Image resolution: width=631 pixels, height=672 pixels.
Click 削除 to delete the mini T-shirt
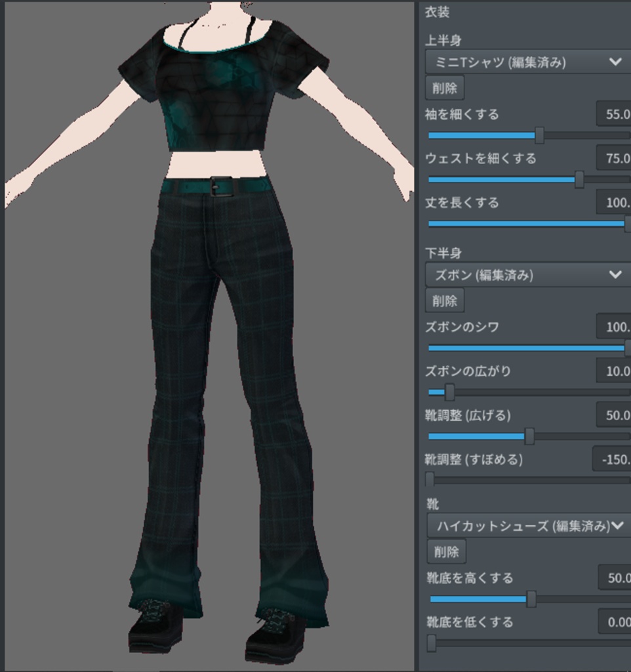(445, 87)
